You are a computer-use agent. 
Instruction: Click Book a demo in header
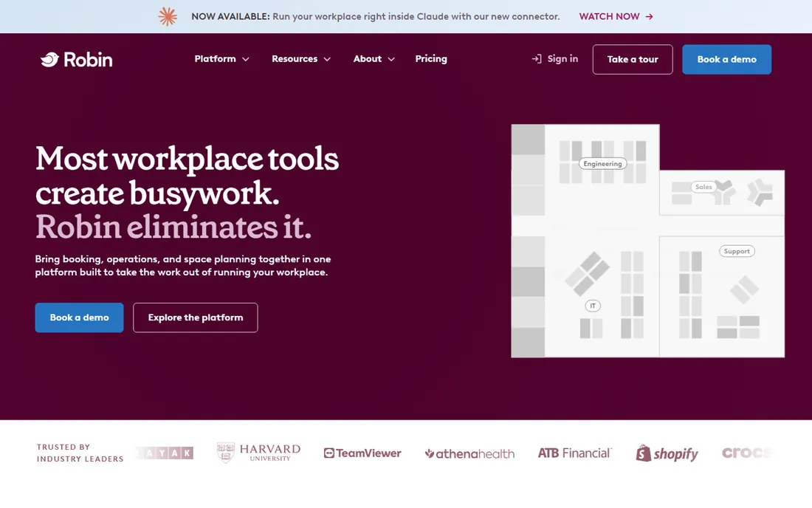[x=726, y=60]
